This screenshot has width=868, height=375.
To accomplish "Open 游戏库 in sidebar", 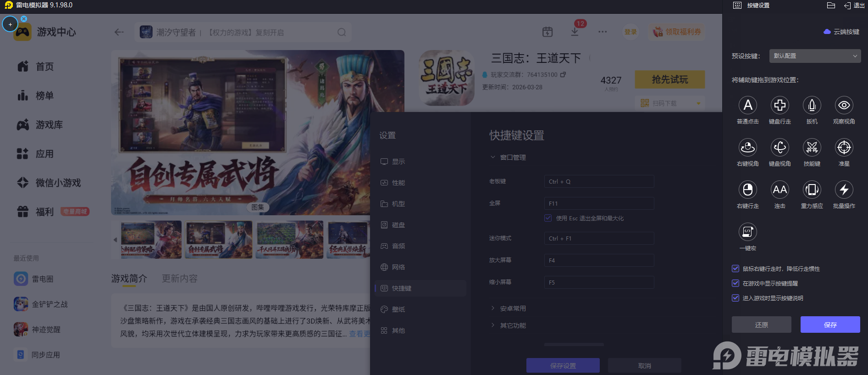I will tap(40, 124).
